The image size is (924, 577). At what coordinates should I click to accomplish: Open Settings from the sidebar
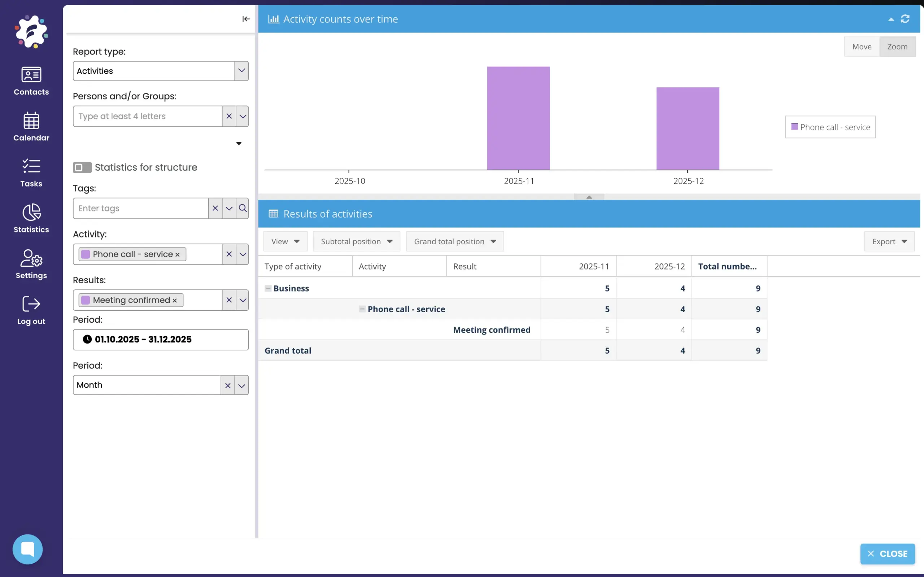click(31, 265)
